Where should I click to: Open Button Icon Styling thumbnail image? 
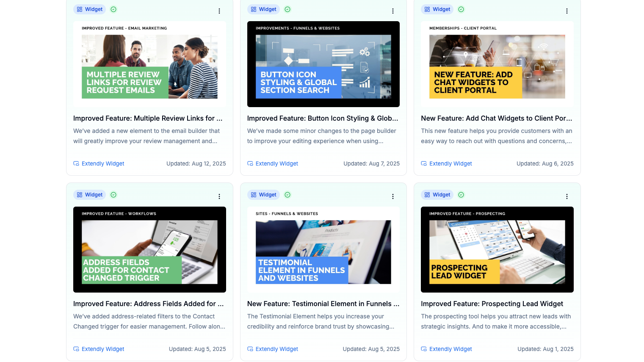323,64
